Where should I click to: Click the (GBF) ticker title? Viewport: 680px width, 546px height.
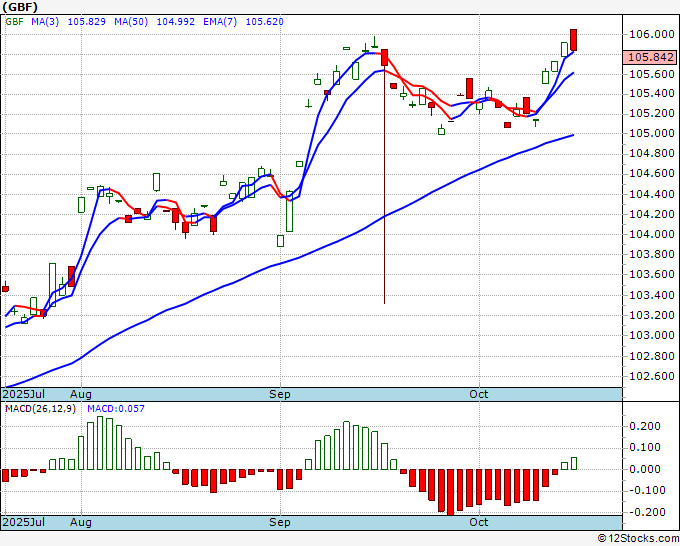coord(20,7)
